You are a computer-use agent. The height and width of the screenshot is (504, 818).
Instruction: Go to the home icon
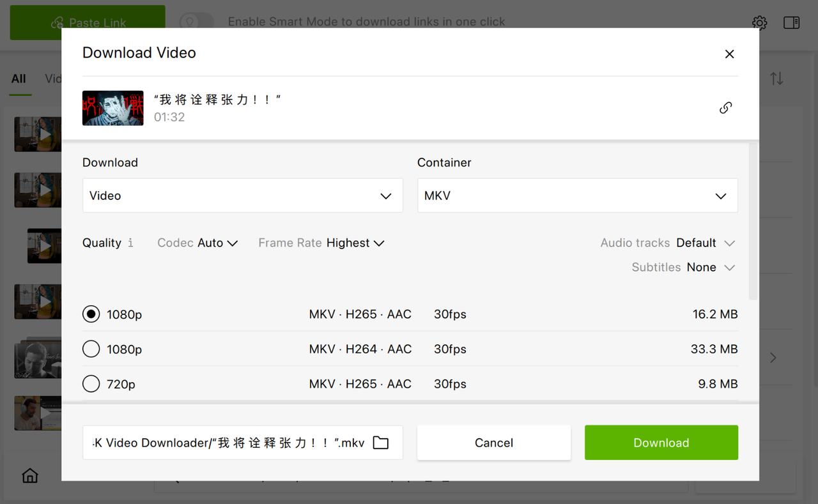point(30,476)
